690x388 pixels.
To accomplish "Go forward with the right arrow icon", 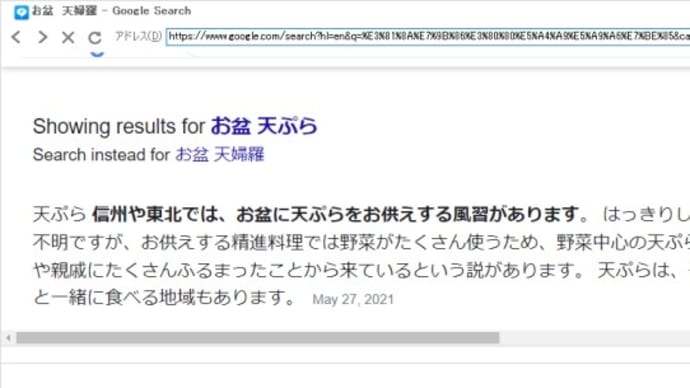I will (x=42, y=37).
